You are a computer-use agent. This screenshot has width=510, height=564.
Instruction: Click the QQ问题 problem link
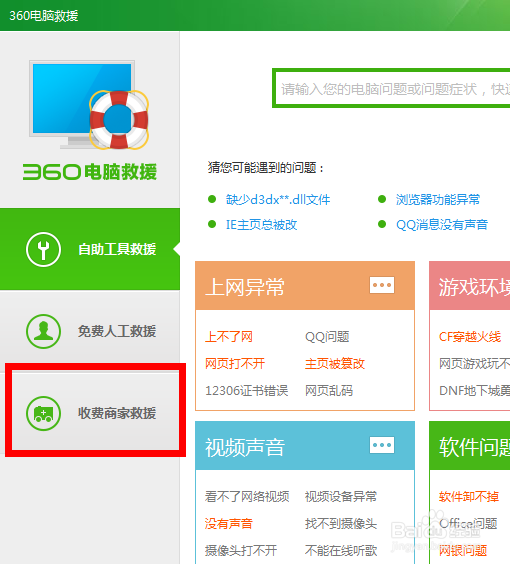coord(327,337)
